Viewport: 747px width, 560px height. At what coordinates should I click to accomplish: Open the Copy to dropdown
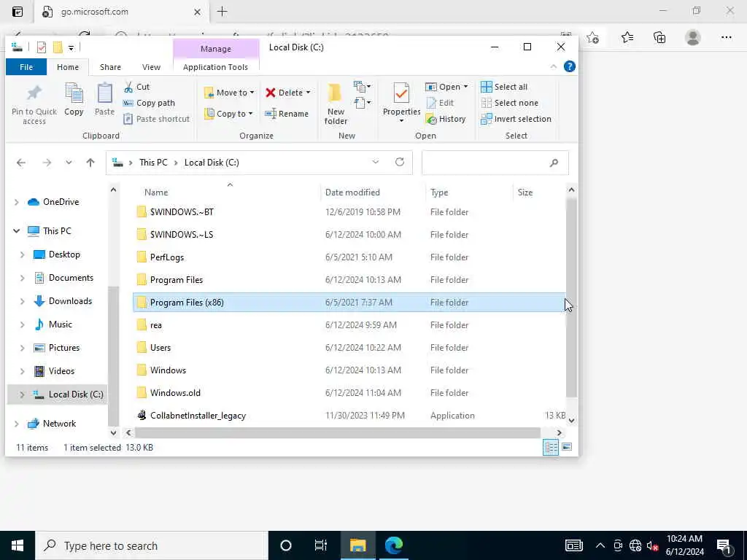[228, 114]
